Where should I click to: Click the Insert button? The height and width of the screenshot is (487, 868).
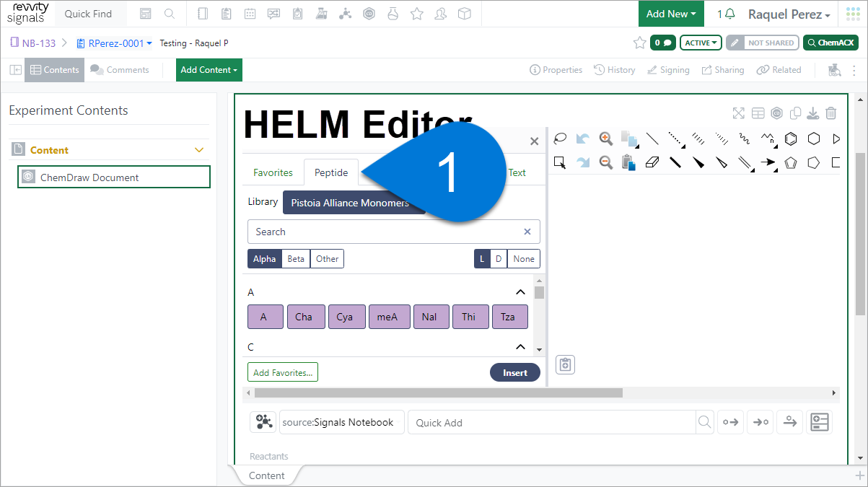click(515, 372)
